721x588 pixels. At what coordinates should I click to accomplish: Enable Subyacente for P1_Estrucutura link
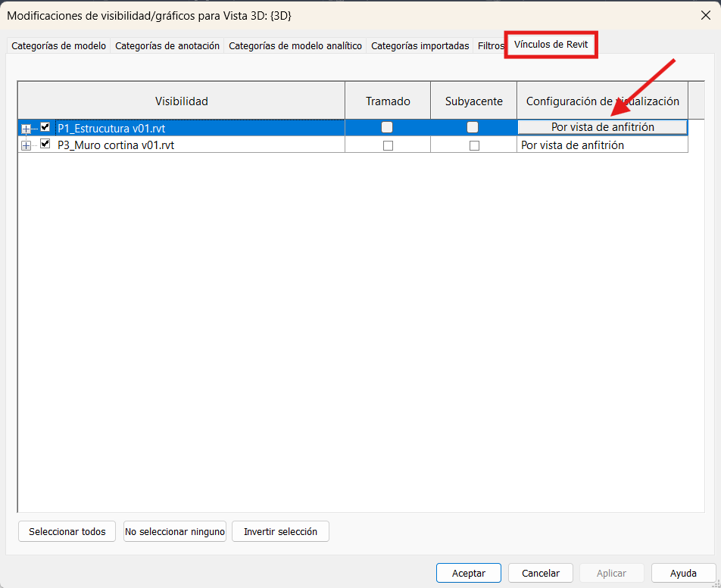point(473,127)
